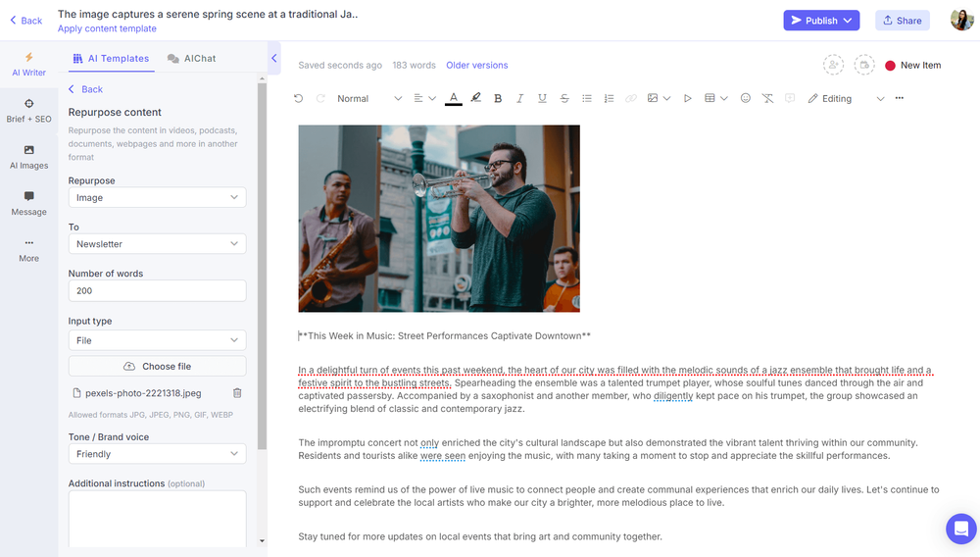
Task: Open AI Images in the sidebar
Action: coord(28,158)
